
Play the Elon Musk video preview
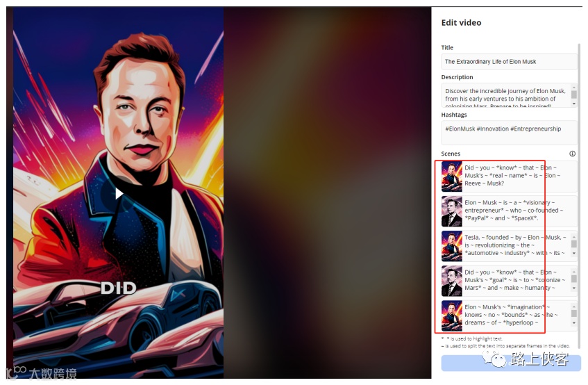coord(119,193)
